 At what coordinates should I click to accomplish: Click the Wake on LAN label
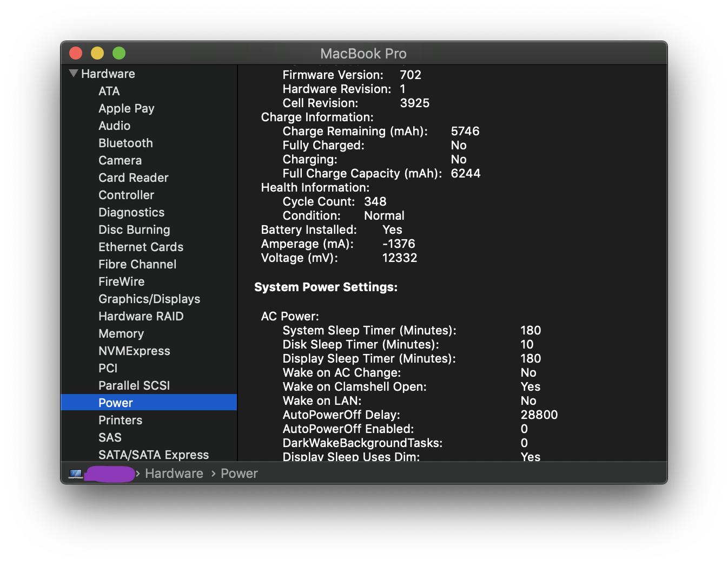[x=322, y=401]
